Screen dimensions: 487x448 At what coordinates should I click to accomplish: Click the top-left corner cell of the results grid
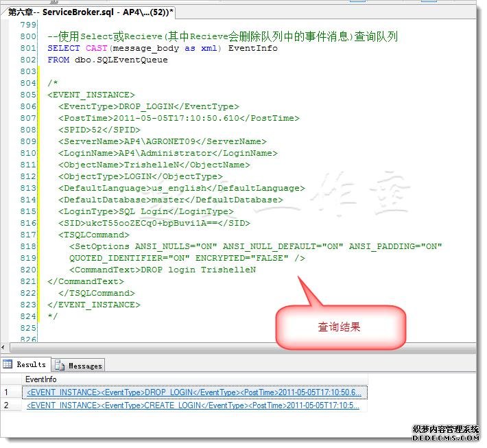pyautogui.click(x=10, y=379)
